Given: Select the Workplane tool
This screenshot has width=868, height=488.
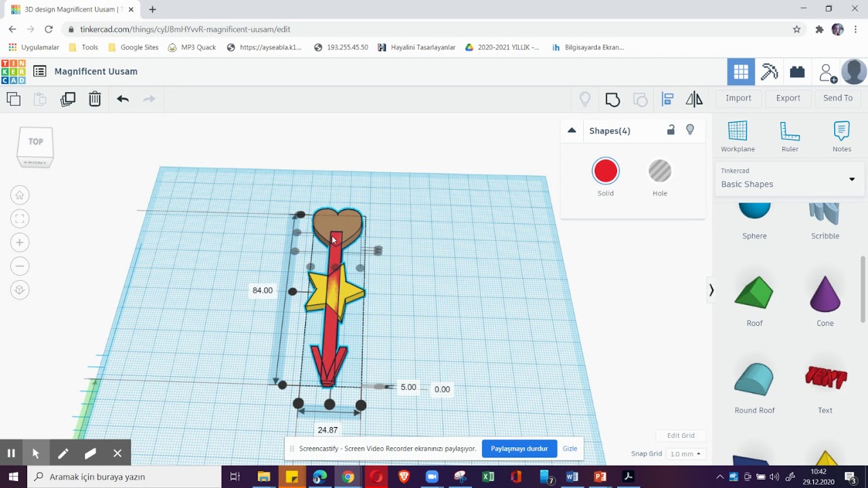Looking at the screenshot, I should pyautogui.click(x=738, y=136).
